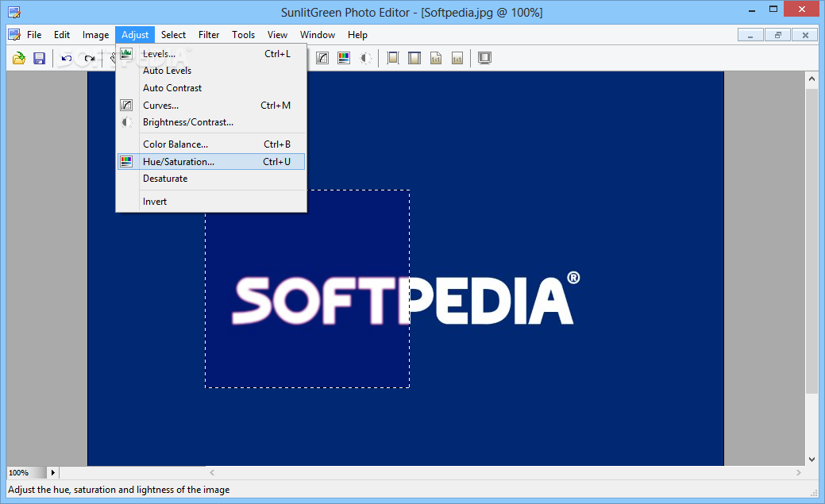Open Brightness/Contrast... dialog entry

pos(211,122)
